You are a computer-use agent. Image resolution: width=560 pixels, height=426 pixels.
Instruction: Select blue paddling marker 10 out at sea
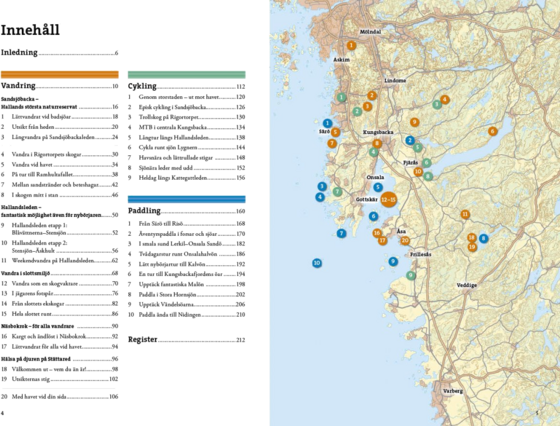[317, 263]
